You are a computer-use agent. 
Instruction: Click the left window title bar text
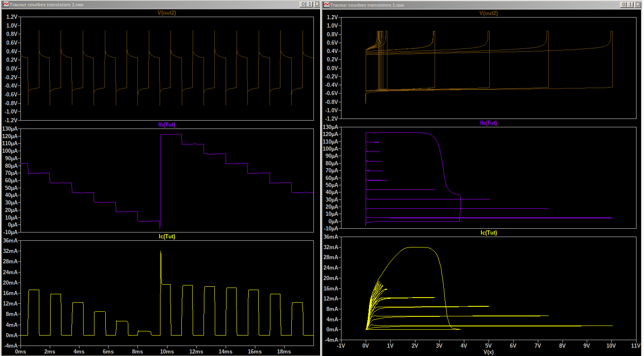coord(46,5)
